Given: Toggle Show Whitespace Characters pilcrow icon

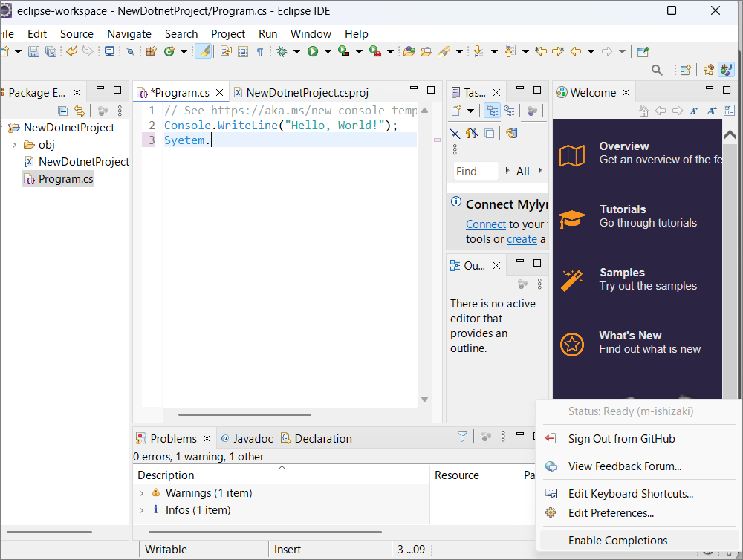Looking at the screenshot, I should coord(260,52).
